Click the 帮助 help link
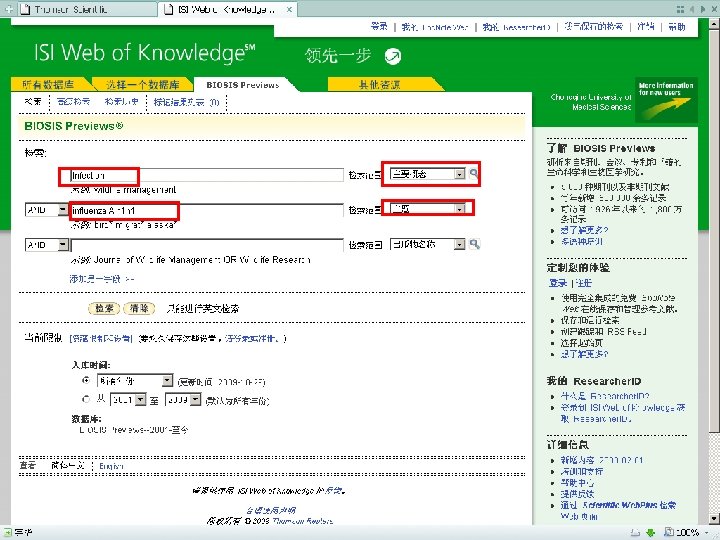Image resolution: width=720 pixels, height=540 pixels. 677,27
